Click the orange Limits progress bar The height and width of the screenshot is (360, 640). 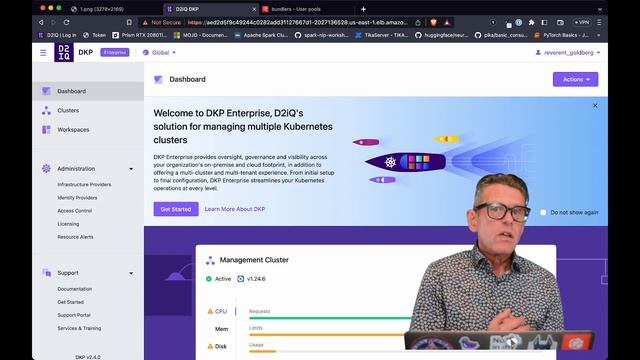pyautogui.click(x=327, y=335)
